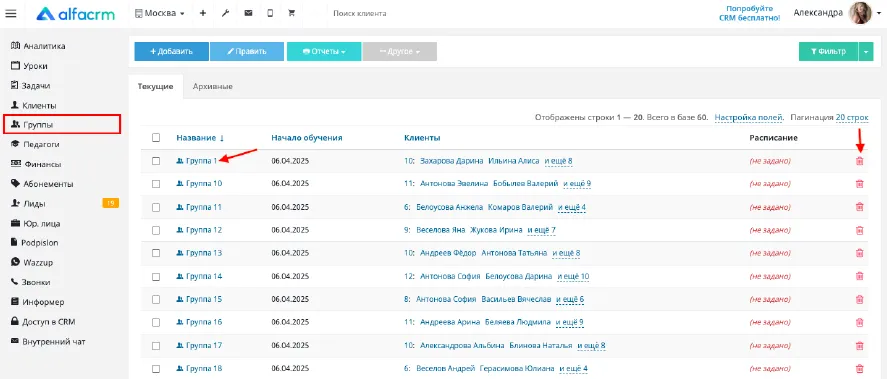Expand 'и ещё 8' in Группа 1 row
Viewport: 887px width, 379px height.
coord(558,161)
